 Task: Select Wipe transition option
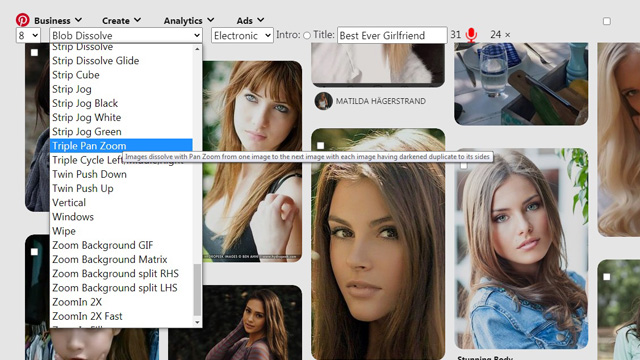[x=121, y=231]
